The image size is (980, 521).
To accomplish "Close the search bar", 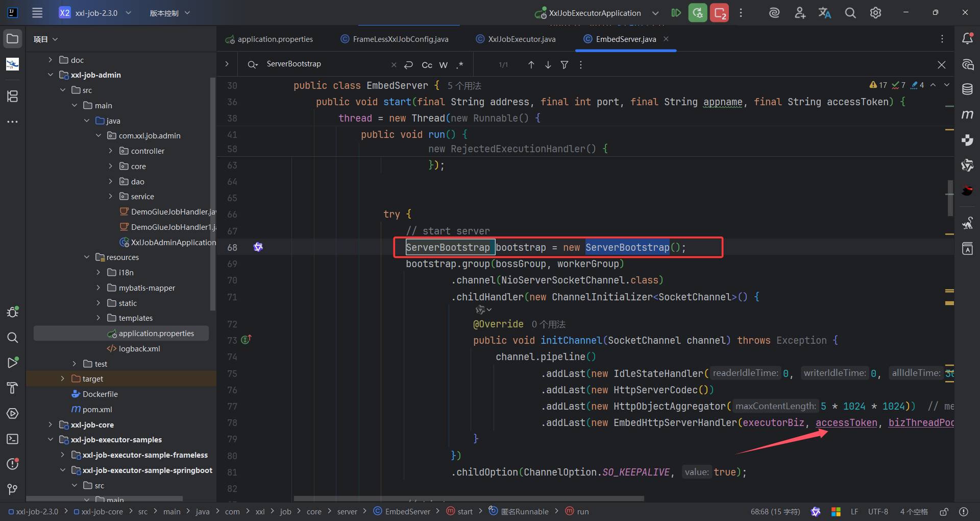I will pos(942,65).
